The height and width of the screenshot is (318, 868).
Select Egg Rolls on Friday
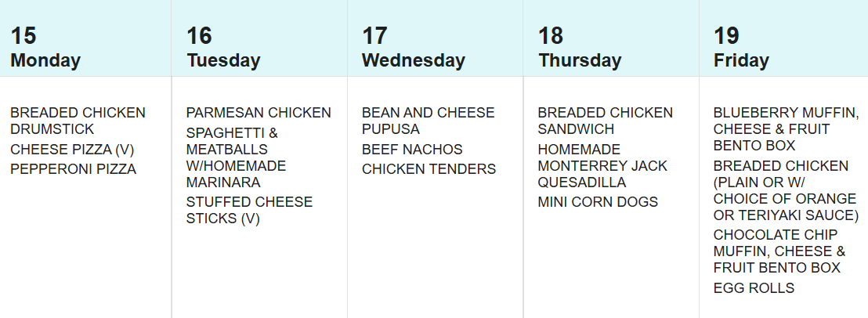point(754,288)
